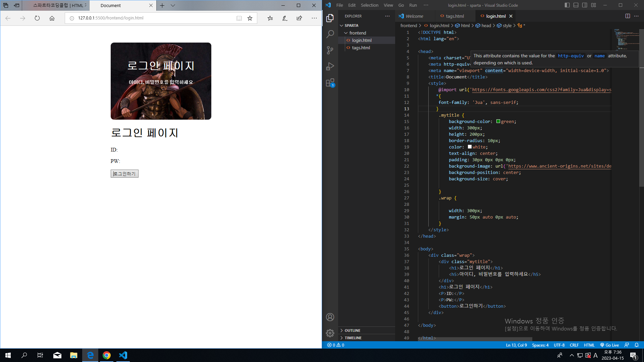Viewport: 644px width, 362px height.
Task: Click the split editor right icon
Action: [x=628, y=16]
